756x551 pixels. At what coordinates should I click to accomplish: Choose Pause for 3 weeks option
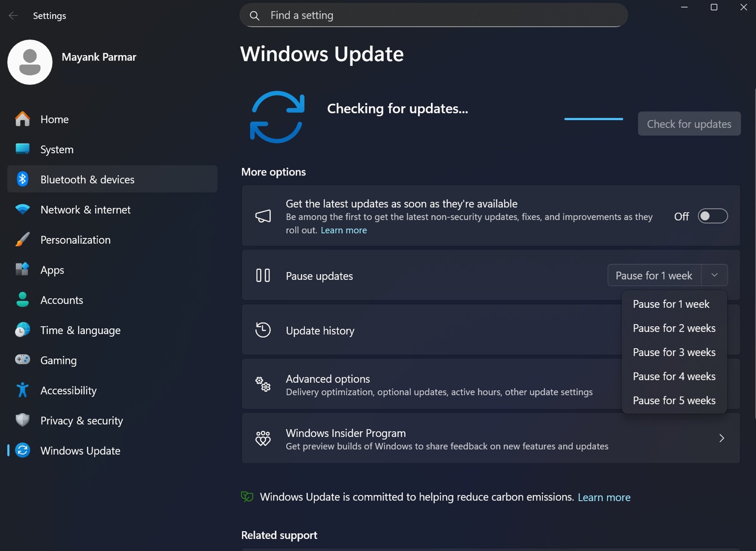[x=674, y=352]
